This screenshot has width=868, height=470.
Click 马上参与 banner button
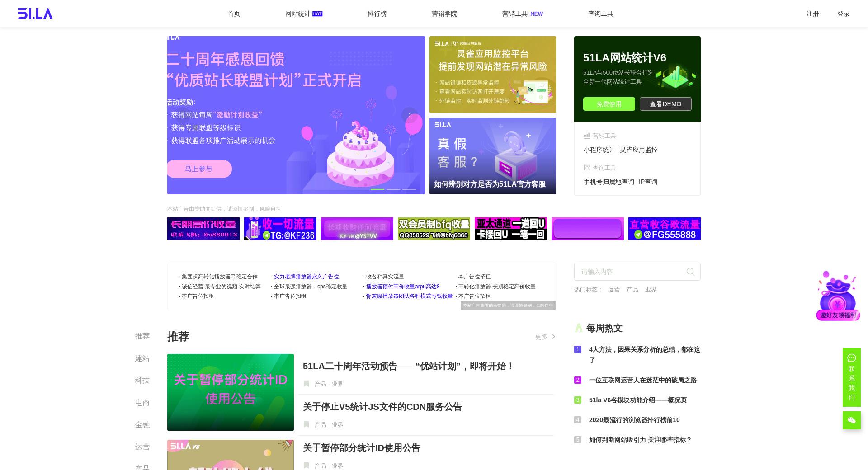tap(199, 169)
